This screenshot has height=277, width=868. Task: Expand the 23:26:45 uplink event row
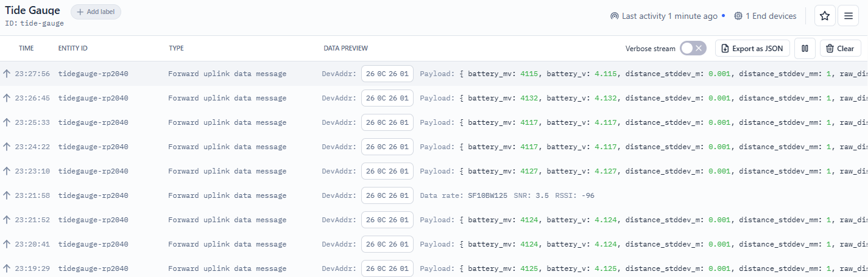[x=227, y=98]
